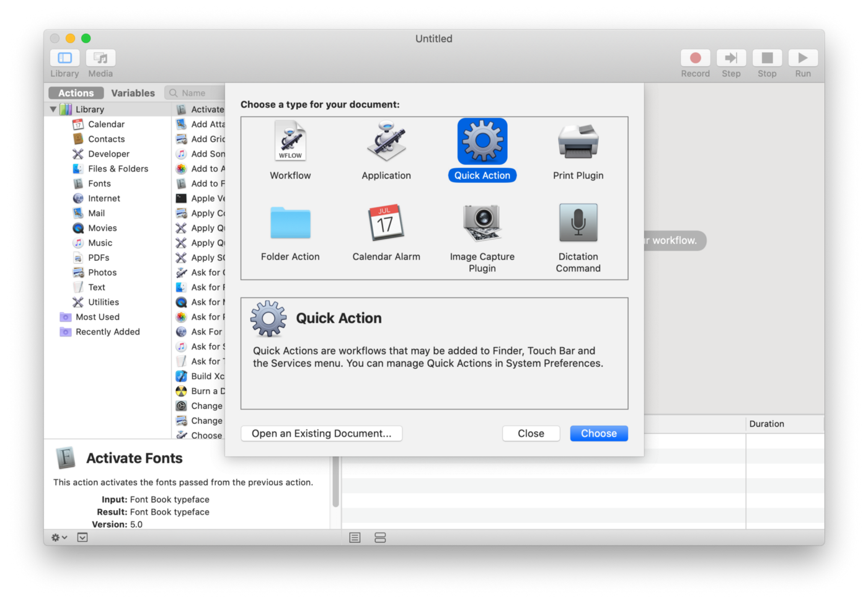868x603 pixels.
Task: Toggle the Library sidebar button
Action: (x=64, y=58)
